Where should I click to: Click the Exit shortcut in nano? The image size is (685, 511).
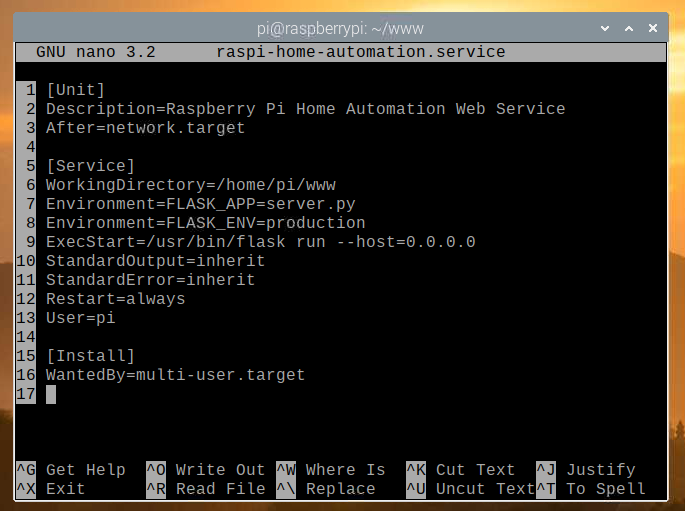65,489
